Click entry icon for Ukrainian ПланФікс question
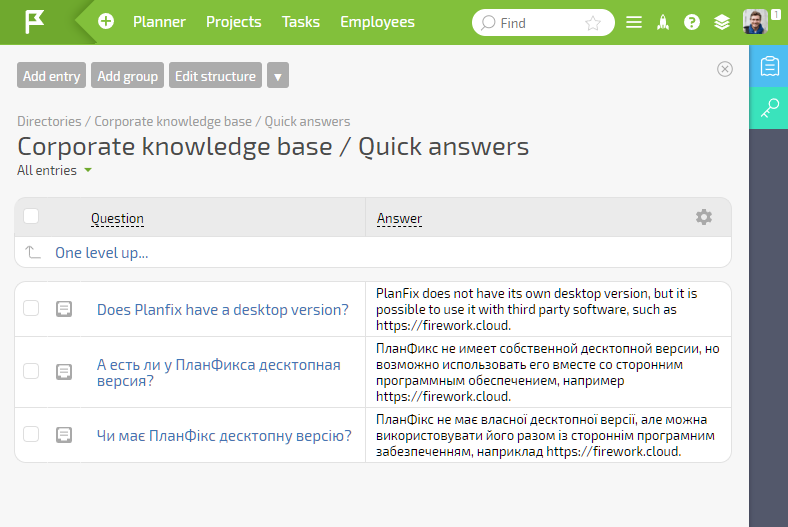Image resolution: width=788 pixels, height=527 pixels. 64,435
